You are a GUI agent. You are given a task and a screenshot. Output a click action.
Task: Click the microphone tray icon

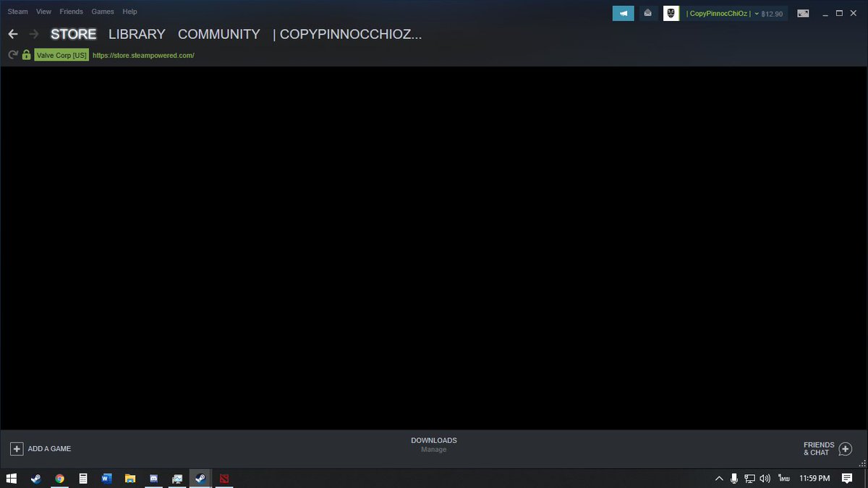click(734, 478)
